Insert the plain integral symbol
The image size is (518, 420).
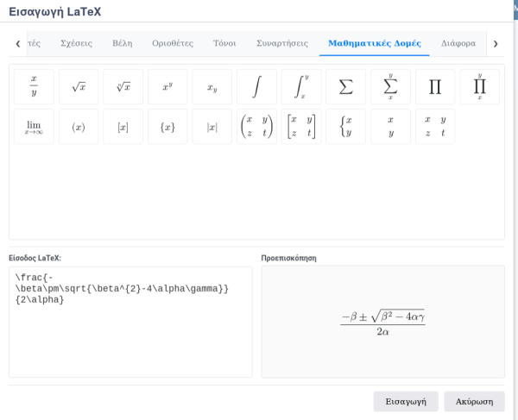tap(256, 87)
